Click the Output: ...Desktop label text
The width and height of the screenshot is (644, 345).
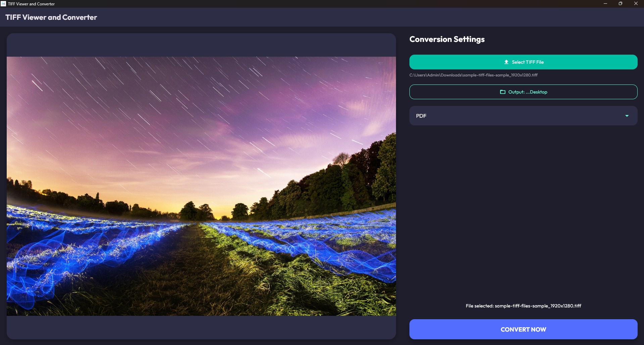pos(528,92)
